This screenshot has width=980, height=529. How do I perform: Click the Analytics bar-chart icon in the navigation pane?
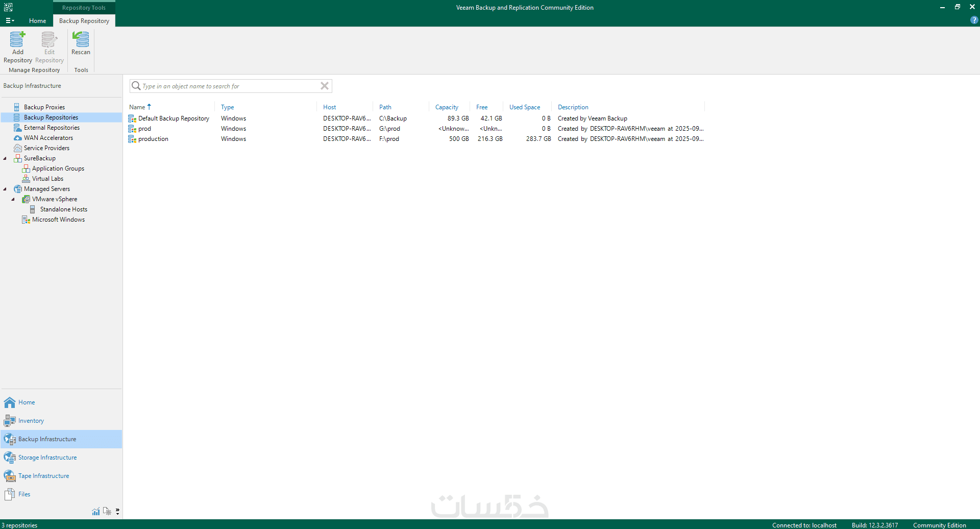96,511
